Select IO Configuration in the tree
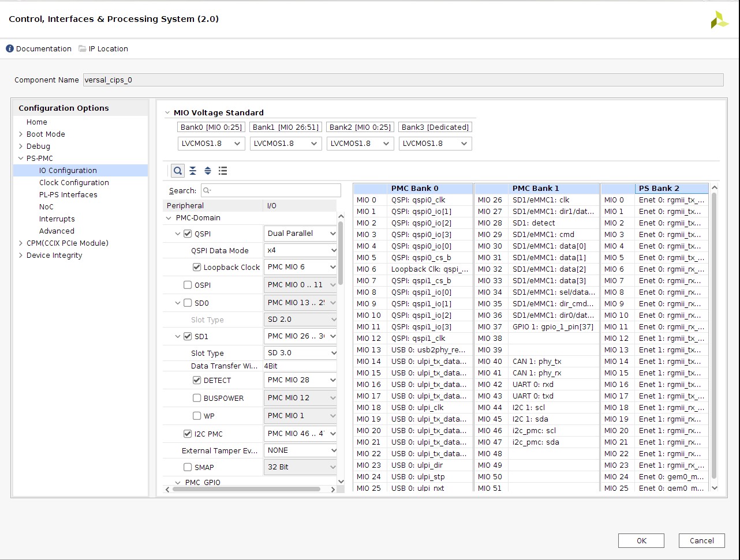 pyautogui.click(x=68, y=171)
